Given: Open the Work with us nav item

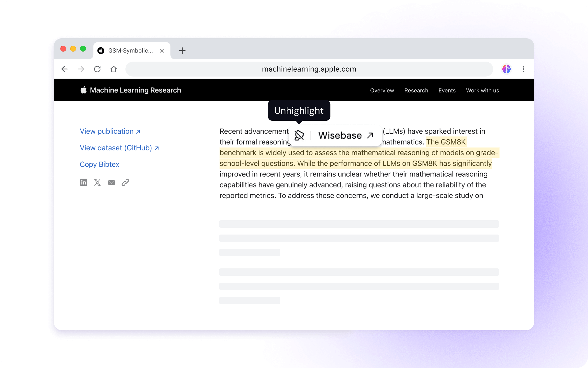Looking at the screenshot, I should 482,90.
